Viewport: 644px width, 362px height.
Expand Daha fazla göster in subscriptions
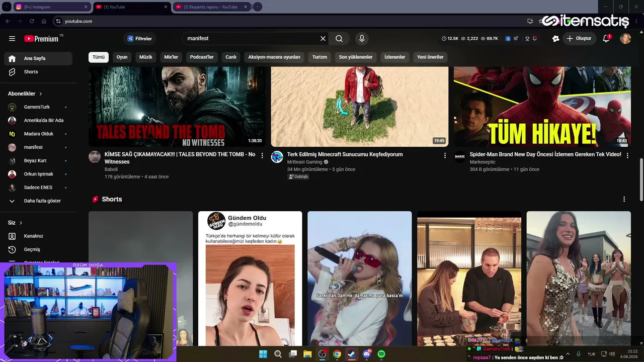[38, 201]
